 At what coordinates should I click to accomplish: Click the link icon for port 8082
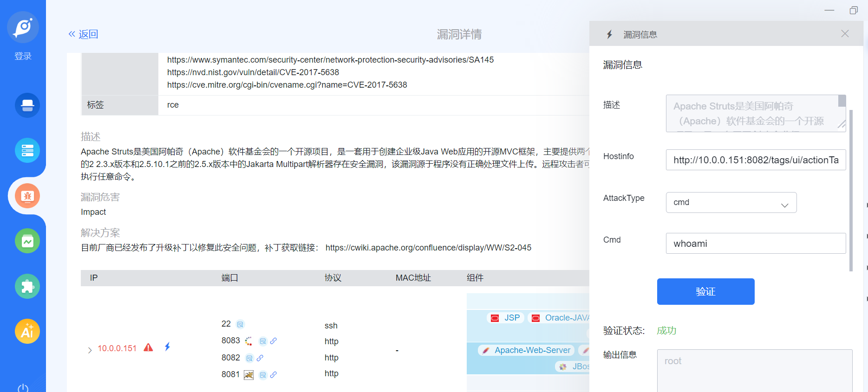pyautogui.click(x=260, y=358)
